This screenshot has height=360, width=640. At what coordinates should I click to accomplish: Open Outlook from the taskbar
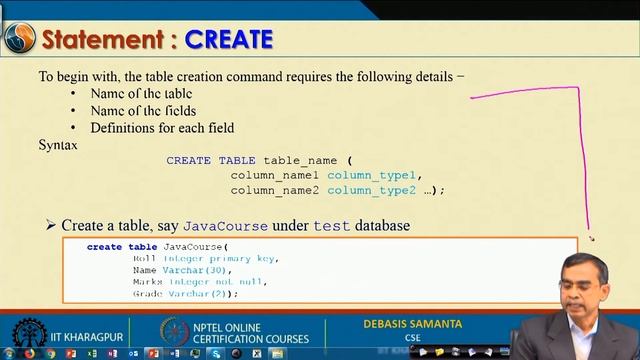click(133, 353)
